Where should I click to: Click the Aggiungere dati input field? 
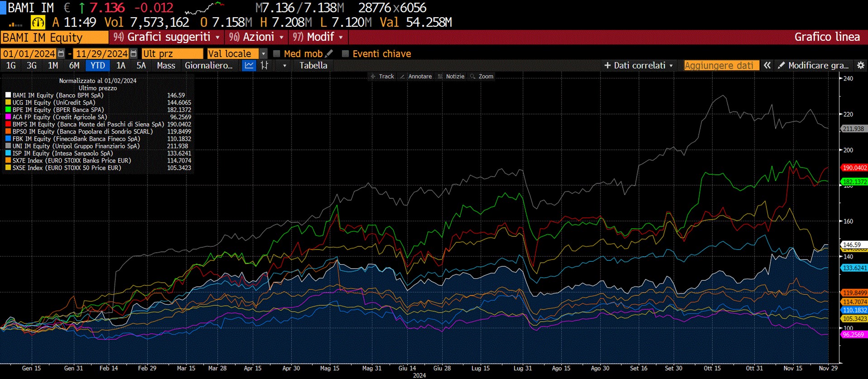point(721,65)
